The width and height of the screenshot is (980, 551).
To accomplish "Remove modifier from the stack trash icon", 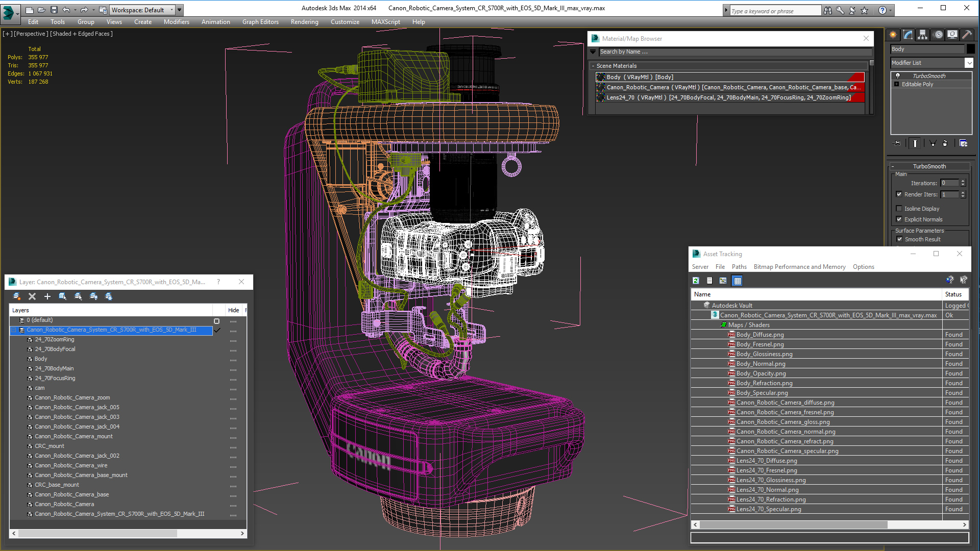I will [x=945, y=143].
